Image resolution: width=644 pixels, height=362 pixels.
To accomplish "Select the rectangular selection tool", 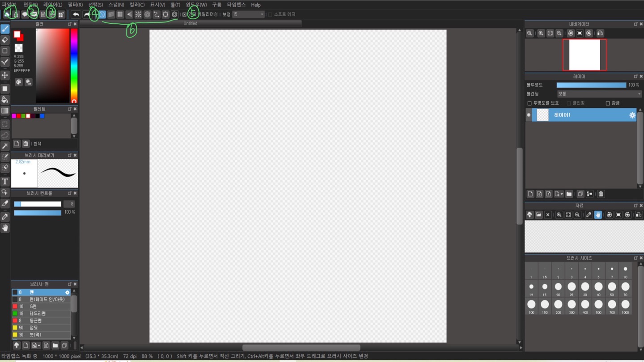I will click(5, 124).
